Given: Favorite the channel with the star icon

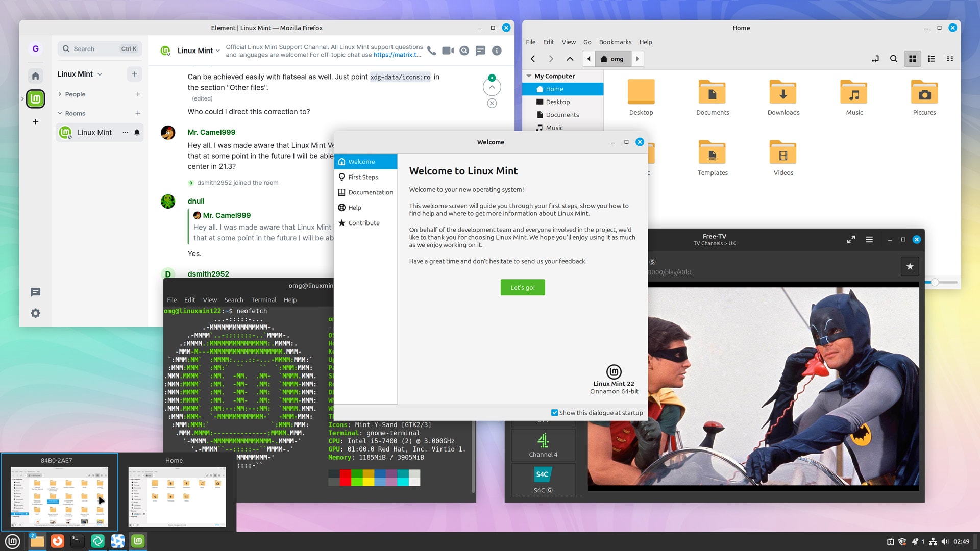Looking at the screenshot, I should click(x=910, y=266).
